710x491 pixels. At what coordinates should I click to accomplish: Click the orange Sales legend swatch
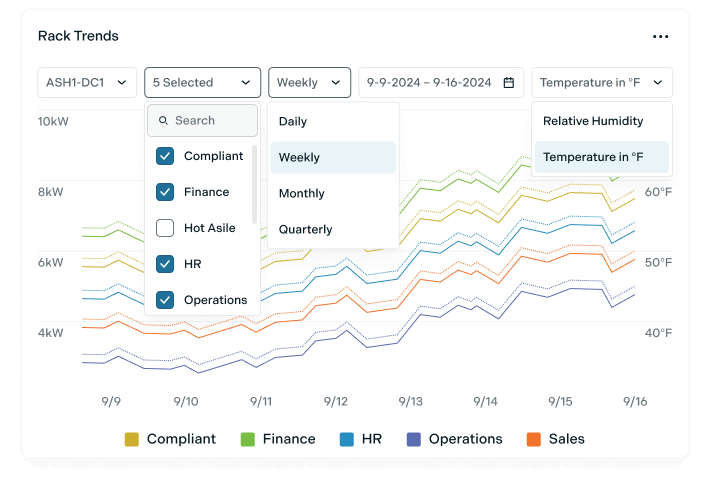[x=534, y=439]
